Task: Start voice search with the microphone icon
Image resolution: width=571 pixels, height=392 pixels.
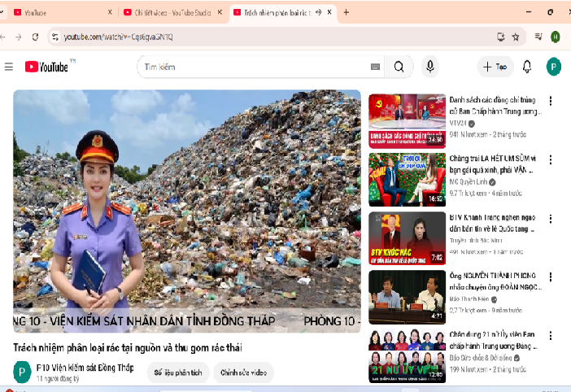Action: point(429,67)
